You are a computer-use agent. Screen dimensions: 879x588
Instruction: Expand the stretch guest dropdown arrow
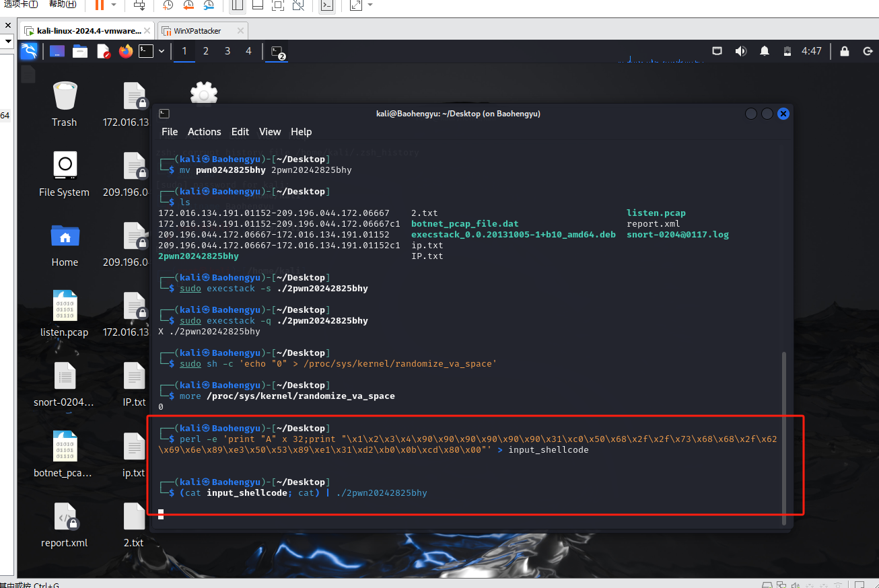[370, 5]
